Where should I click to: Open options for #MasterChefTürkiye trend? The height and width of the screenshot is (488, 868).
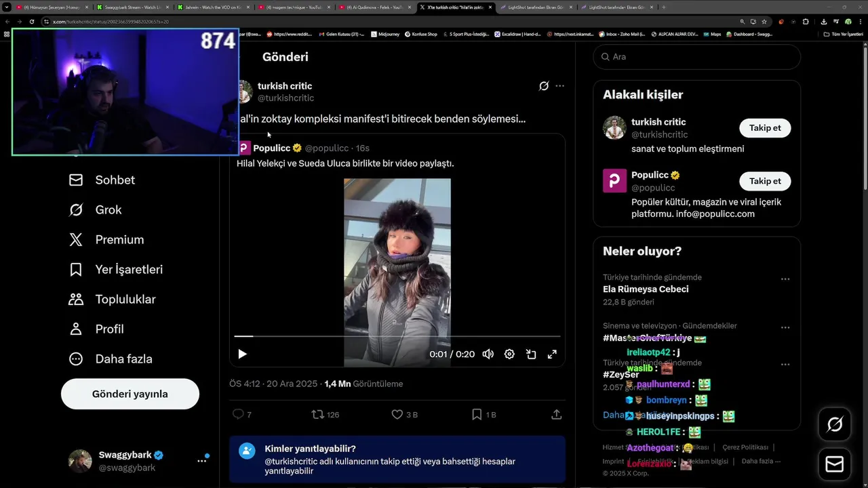pyautogui.click(x=785, y=327)
